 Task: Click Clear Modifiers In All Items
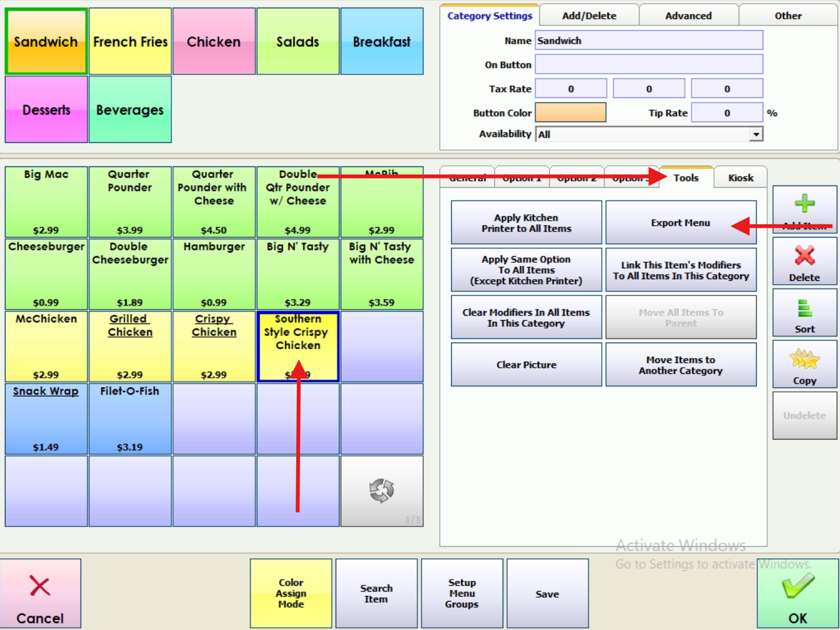(526, 317)
